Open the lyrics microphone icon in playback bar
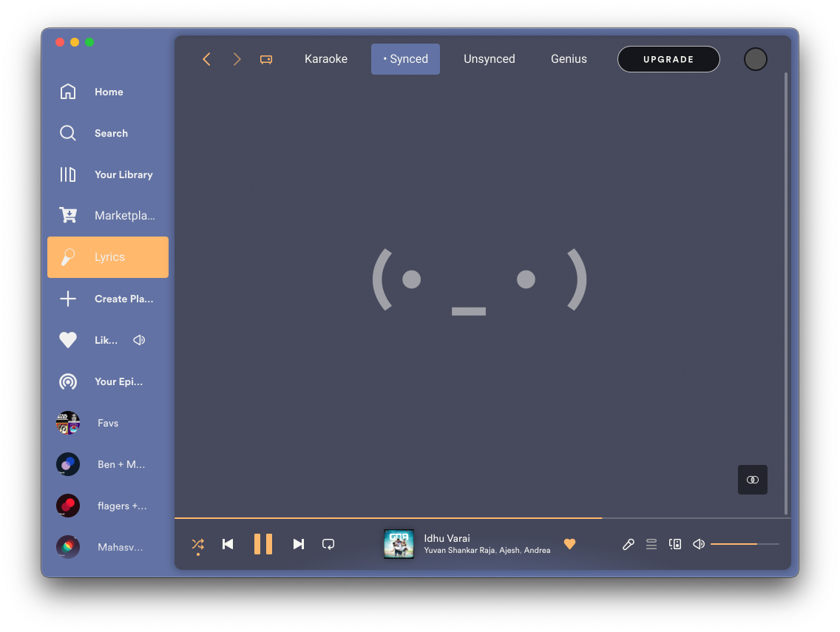This screenshot has width=840, height=632. pos(628,544)
